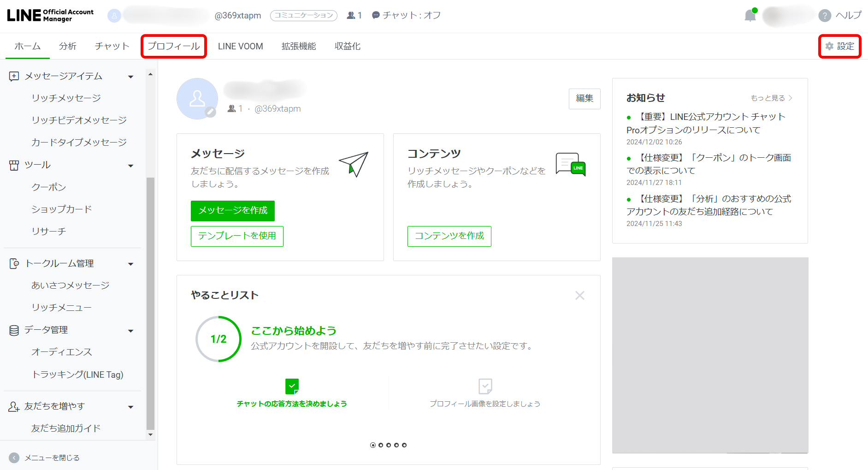
Task: Collapse the メッセージアイテム section arrow
Action: pyautogui.click(x=131, y=77)
